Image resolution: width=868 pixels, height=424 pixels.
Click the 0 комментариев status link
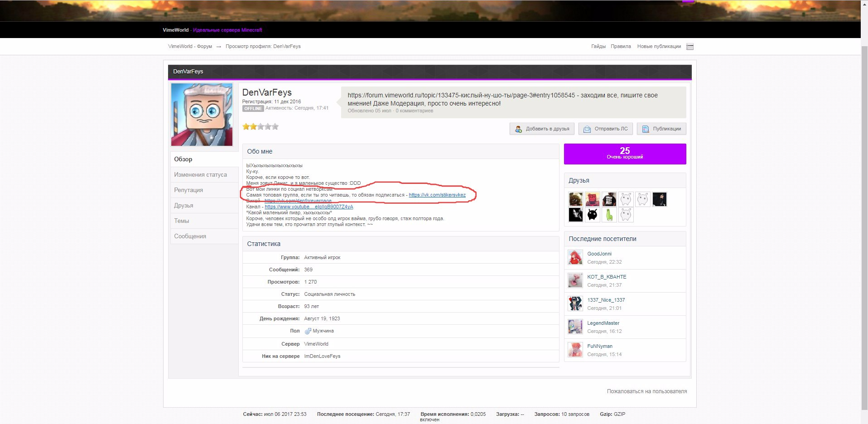tap(414, 111)
